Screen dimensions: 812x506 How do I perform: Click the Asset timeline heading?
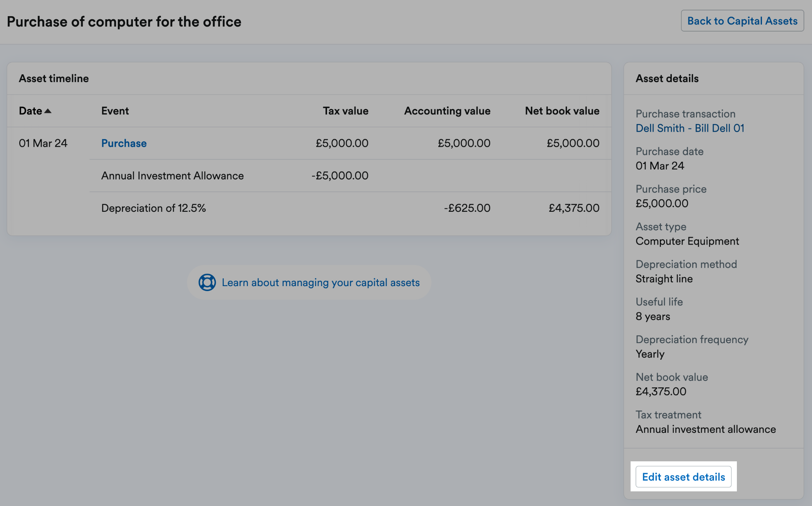point(54,79)
